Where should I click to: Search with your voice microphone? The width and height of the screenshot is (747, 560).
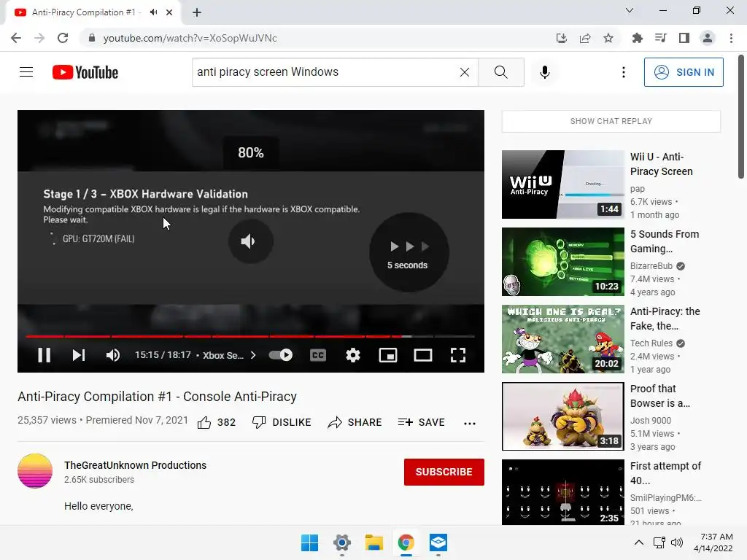(544, 72)
